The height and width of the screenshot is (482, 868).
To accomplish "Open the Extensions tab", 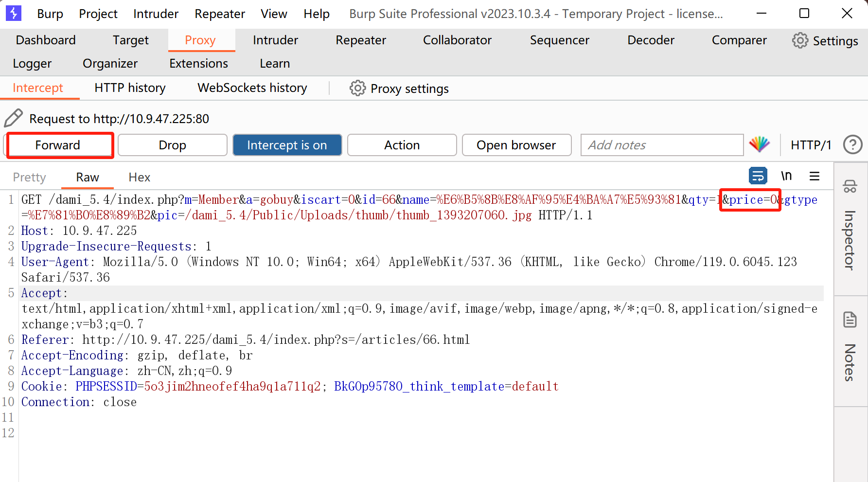I will click(x=198, y=63).
